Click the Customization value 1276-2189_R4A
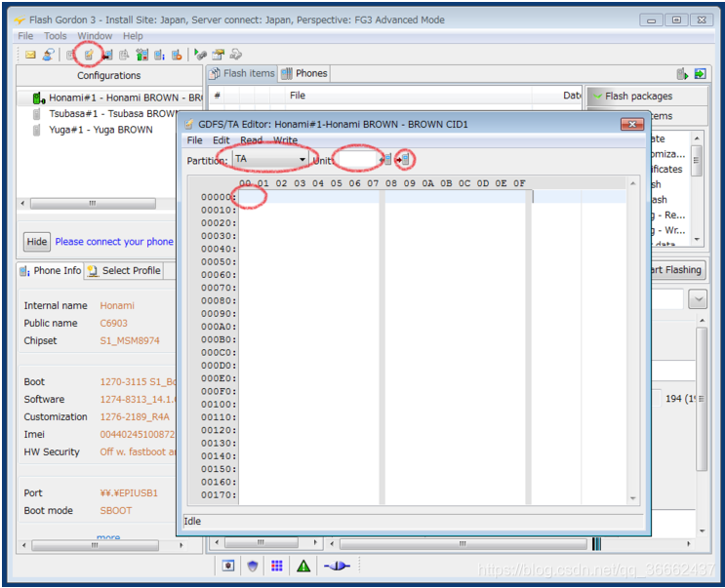The width and height of the screenshot is (725, 588). click(x=135, y=417)
